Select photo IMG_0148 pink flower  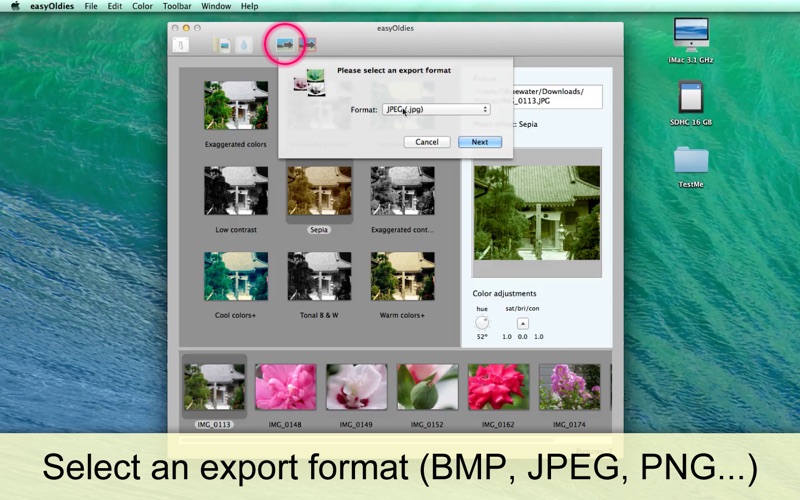coord(285,387)
